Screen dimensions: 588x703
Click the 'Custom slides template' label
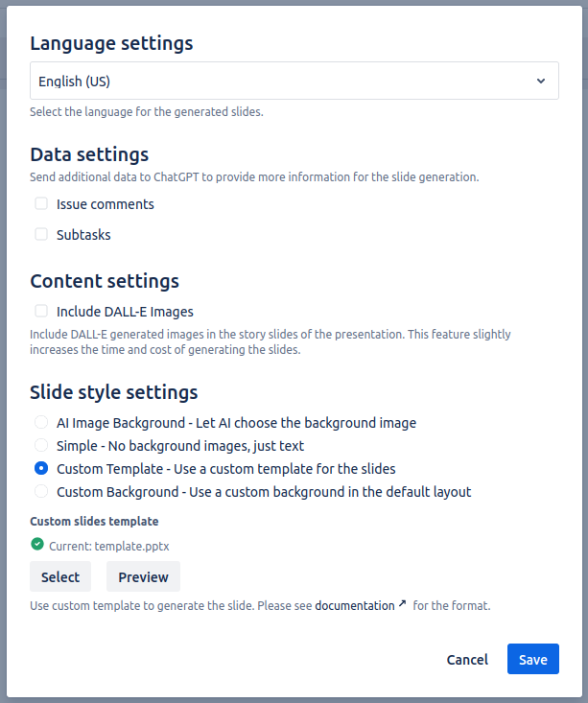(x=94, y=522)
